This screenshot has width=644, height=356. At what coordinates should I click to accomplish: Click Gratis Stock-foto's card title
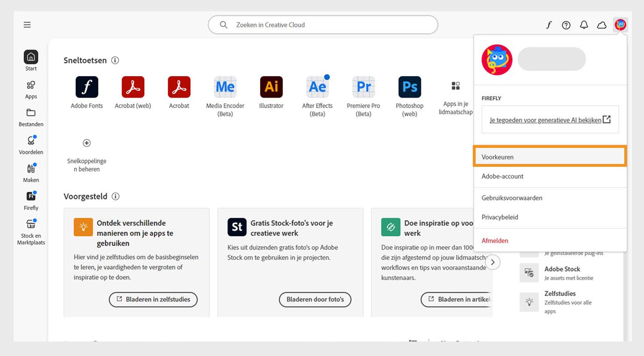pyautogui.click(x=291, y=228)
